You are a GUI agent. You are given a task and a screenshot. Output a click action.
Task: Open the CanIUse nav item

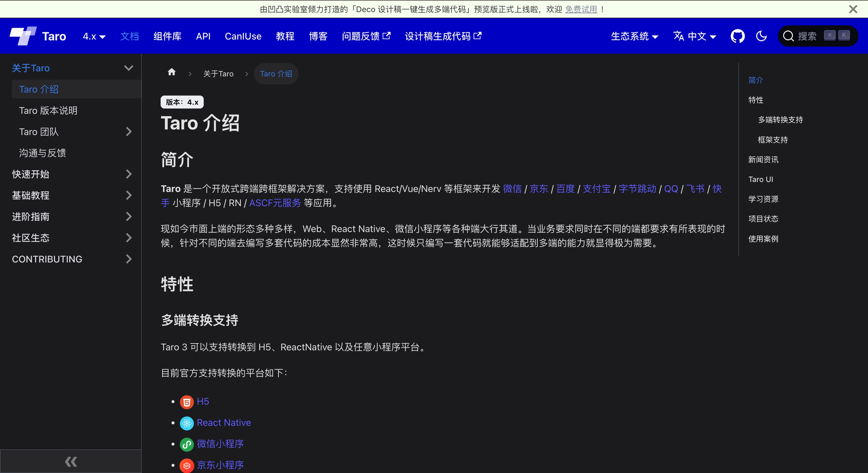[x=243, y=36]
